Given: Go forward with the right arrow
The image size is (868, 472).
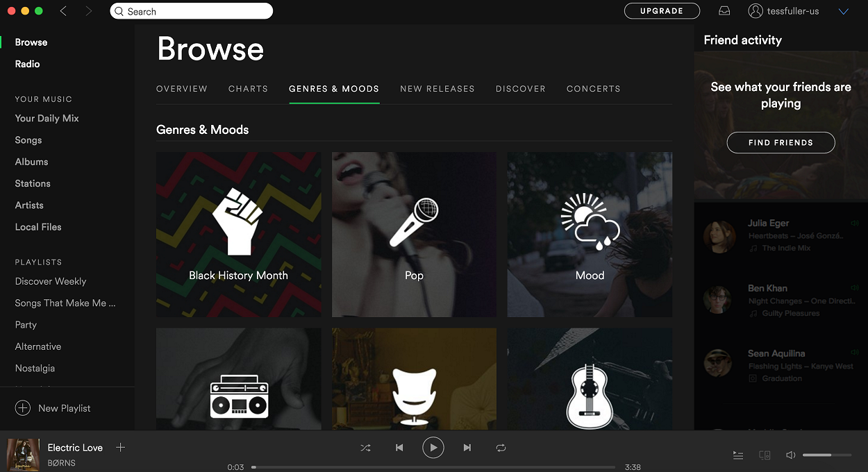Looking at the screenshot, I should point(88,11).
